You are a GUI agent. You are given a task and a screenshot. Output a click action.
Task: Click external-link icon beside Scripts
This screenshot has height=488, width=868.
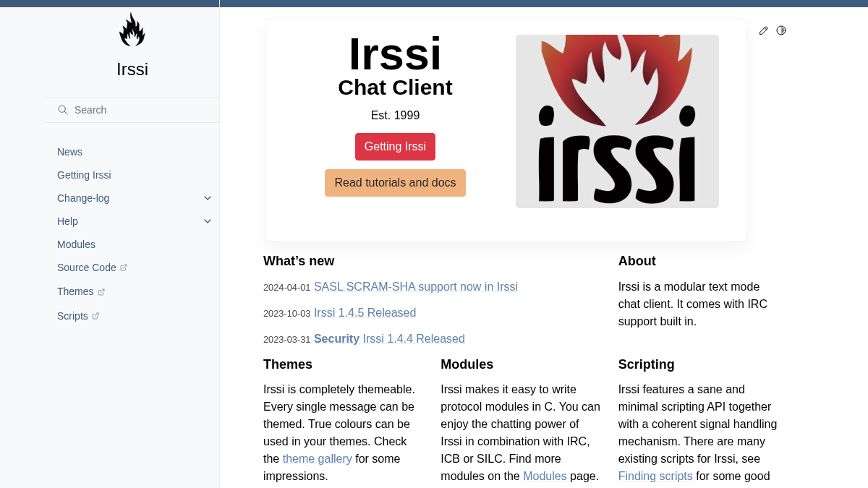tap(95, 316)
